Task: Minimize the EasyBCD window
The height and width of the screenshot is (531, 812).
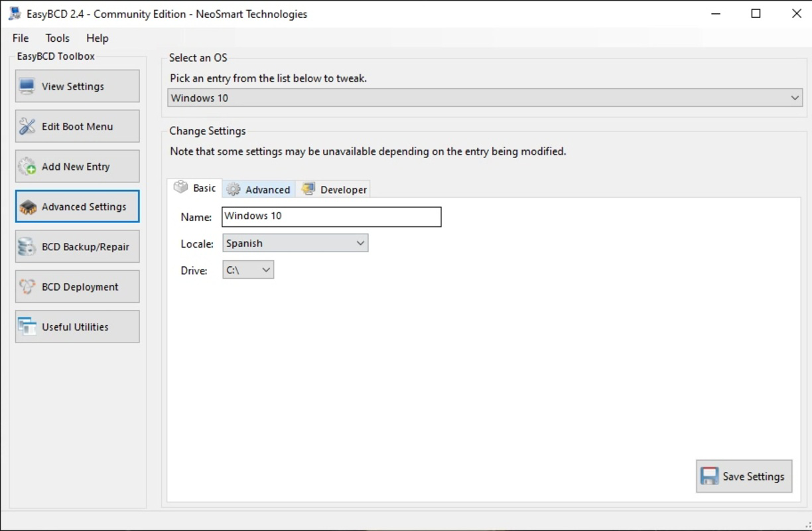Action: coord(715,13)
